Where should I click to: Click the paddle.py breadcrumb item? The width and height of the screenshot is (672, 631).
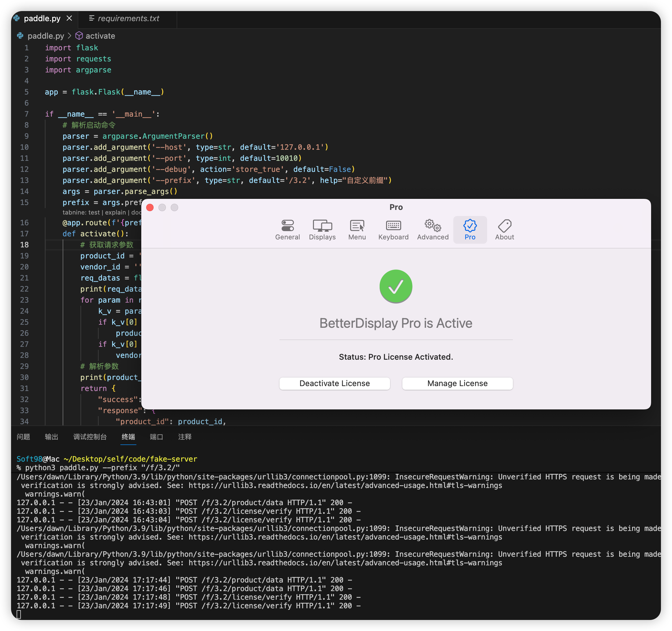coord(45,36)
